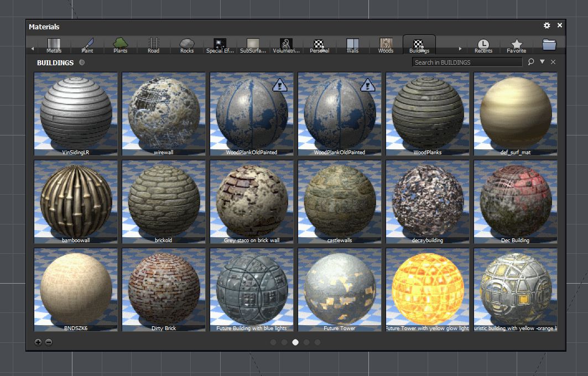Open the Volumetric material category

286,45
